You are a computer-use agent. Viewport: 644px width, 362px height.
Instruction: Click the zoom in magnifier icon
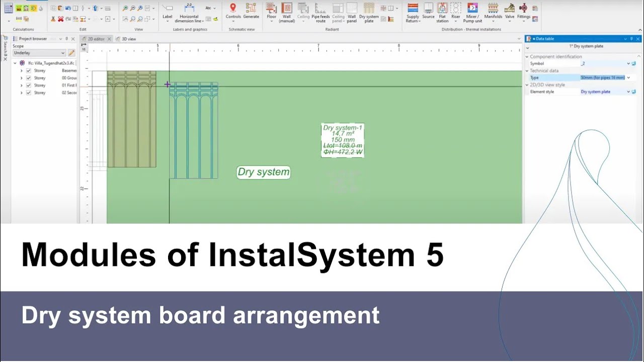coord(125,9)
